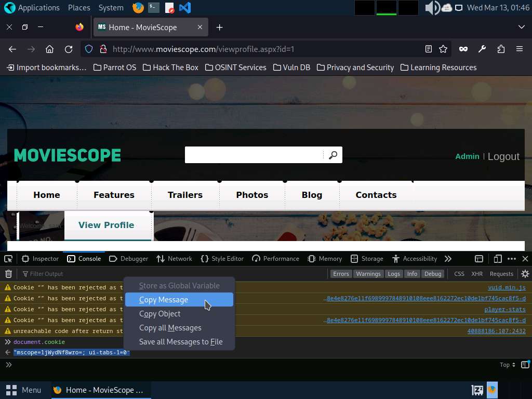The height and width of the screenshot is (399, 532).
Task: Toggle the Errors filter in console
Action: point(341,274)
